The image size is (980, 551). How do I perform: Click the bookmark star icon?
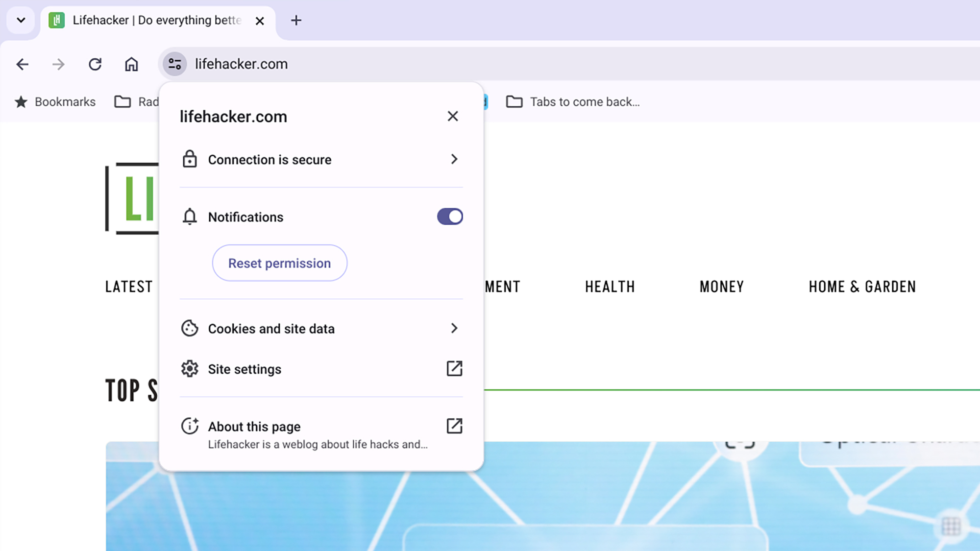22,101
